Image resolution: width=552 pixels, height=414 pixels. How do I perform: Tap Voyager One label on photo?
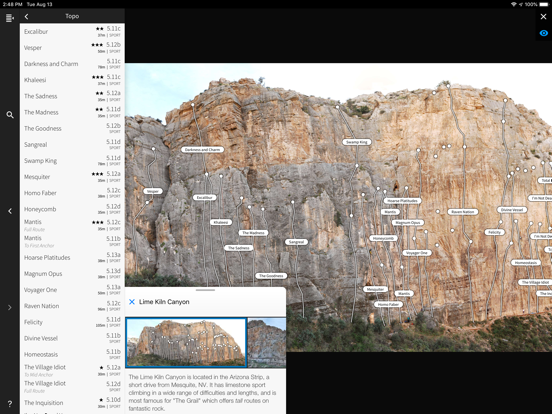coord(417,253)
